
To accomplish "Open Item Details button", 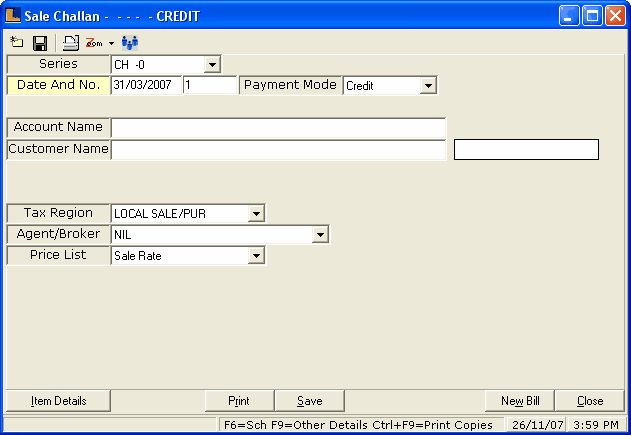I will pos(58,401).
